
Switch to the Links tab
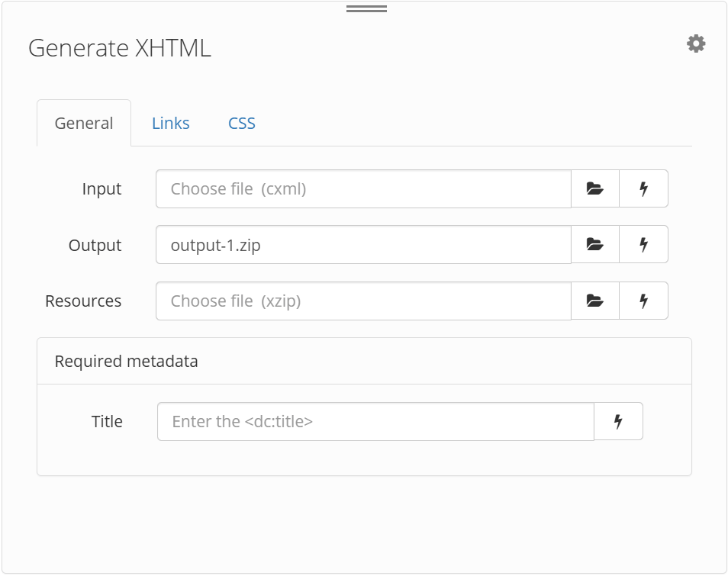coord(170,123)
